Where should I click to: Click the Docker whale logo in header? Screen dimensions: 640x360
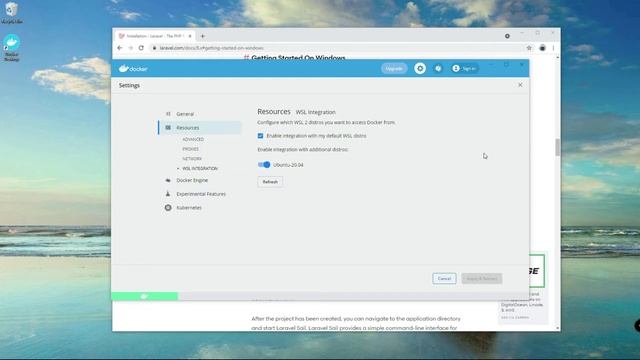(x=133, y=69)
